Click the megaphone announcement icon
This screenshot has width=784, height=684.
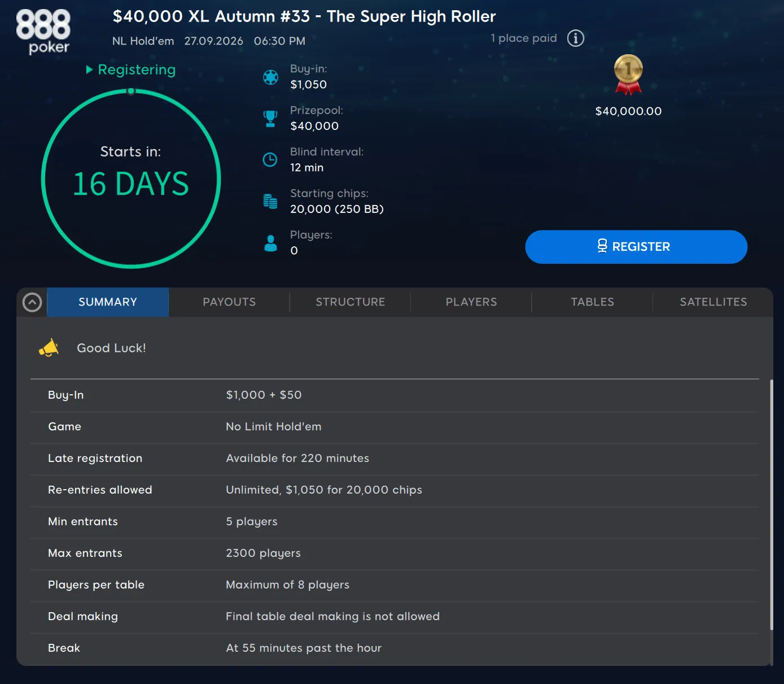49,348
